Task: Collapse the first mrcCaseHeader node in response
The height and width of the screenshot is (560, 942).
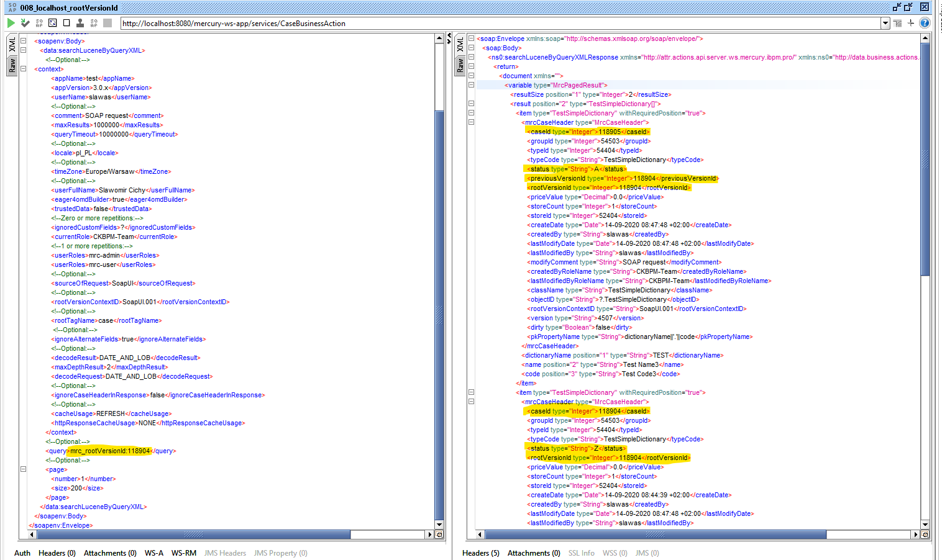Action: pos(471,122)
